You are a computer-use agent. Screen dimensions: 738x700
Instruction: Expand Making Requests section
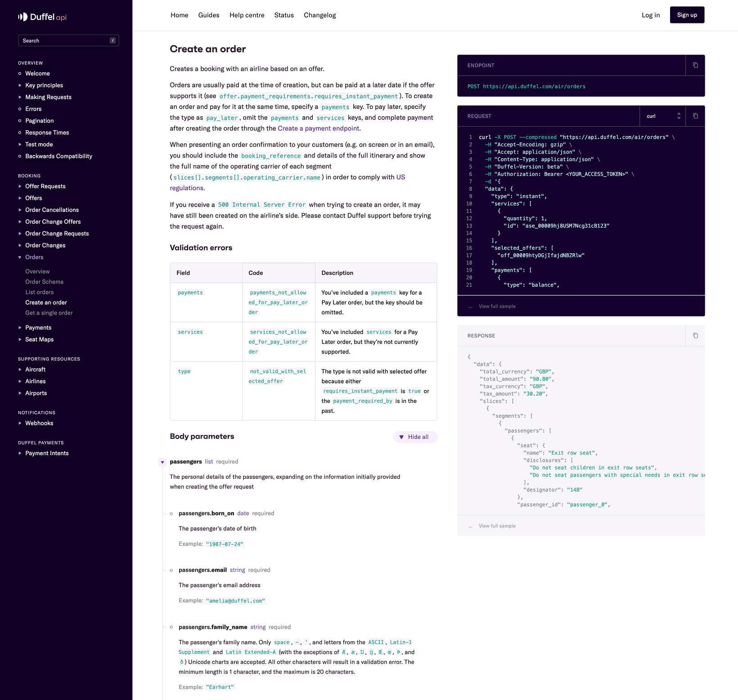coord(20,97)
